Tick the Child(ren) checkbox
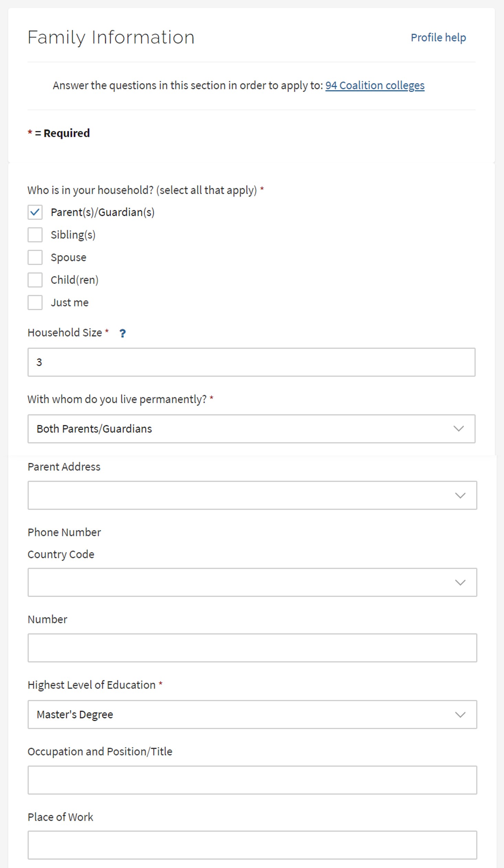504x868 pixels. (x=35, y=280)
